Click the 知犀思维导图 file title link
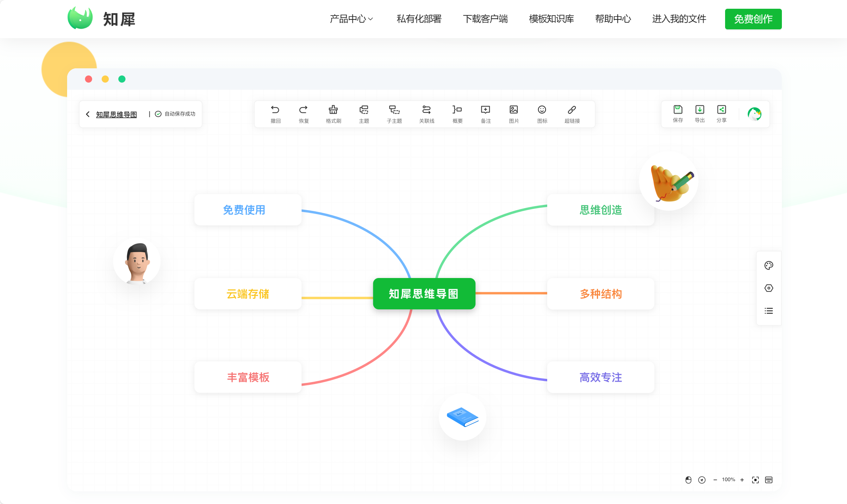Image resolution: width=847 pixels, height=504 pixels. click(116, 114)
